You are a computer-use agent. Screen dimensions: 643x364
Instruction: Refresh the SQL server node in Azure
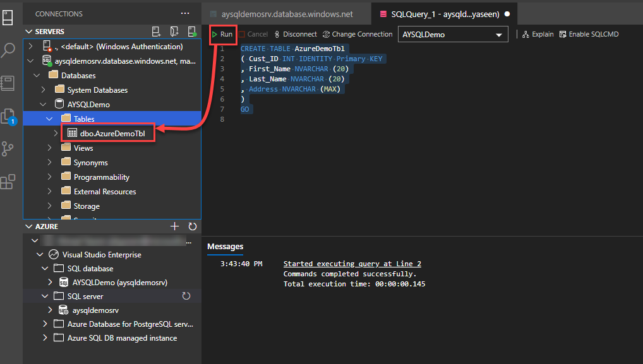pos(186,296)
